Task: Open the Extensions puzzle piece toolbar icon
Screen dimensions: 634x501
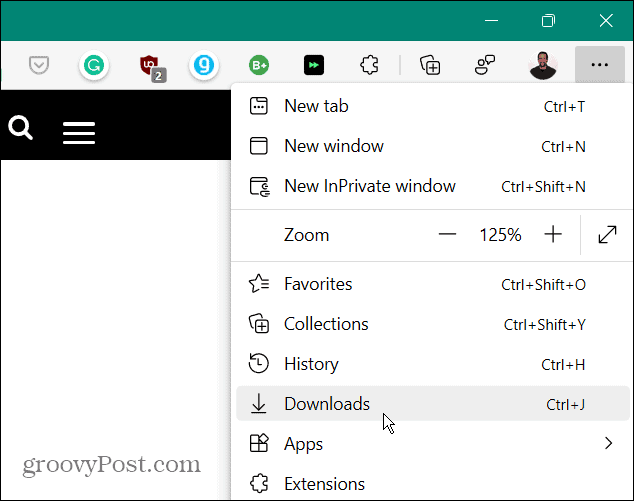Action: [x=369, y=66]
